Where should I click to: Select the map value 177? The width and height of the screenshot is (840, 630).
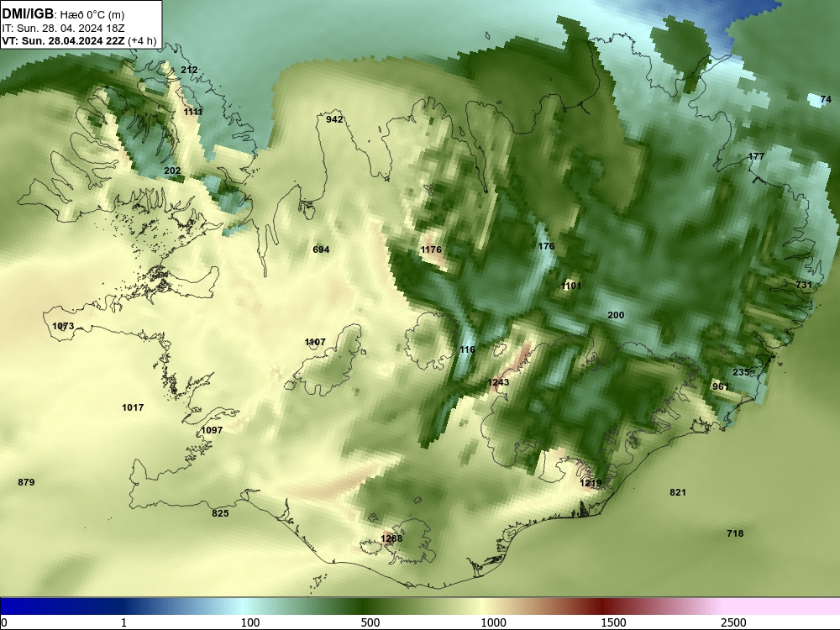click(x=756, y=156)
